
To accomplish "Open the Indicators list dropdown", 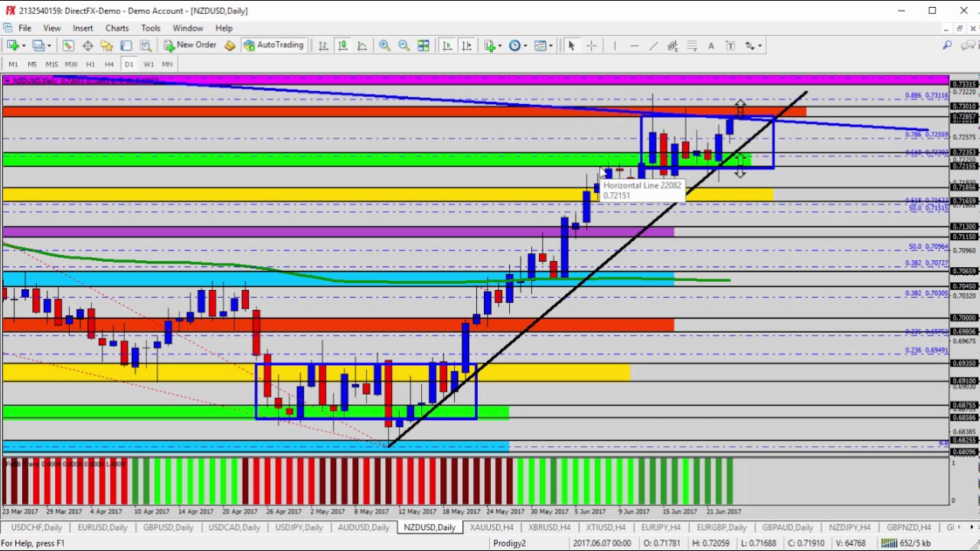I will [x=493, y=46].
